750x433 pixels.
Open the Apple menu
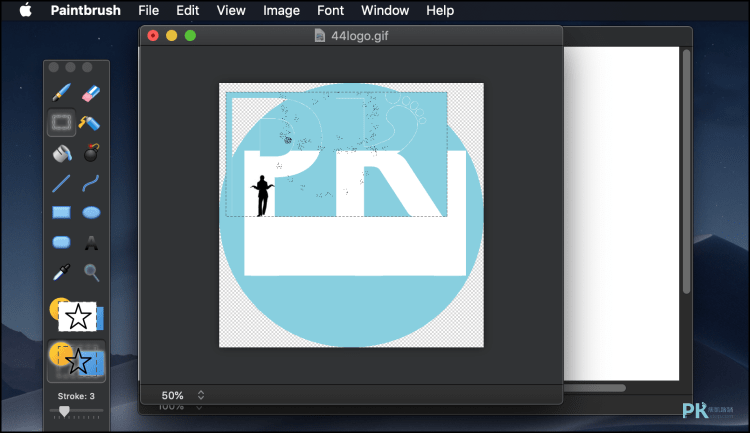[x=25, y=10]
